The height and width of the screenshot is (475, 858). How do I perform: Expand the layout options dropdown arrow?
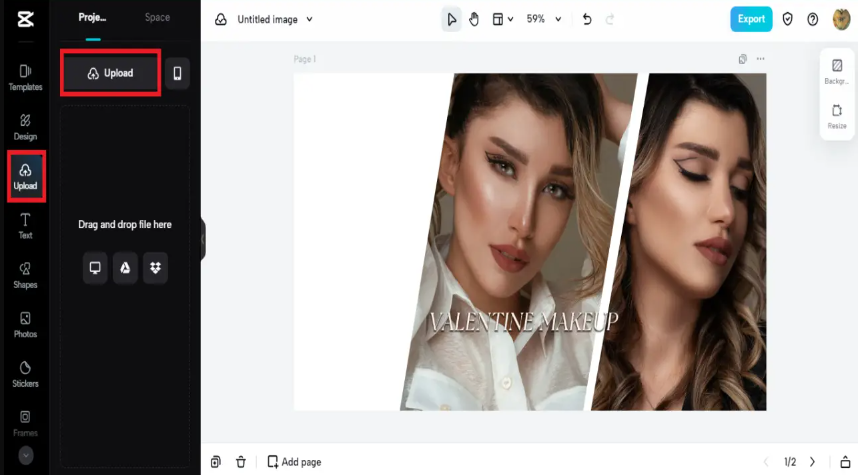click(x=511, y=19)
